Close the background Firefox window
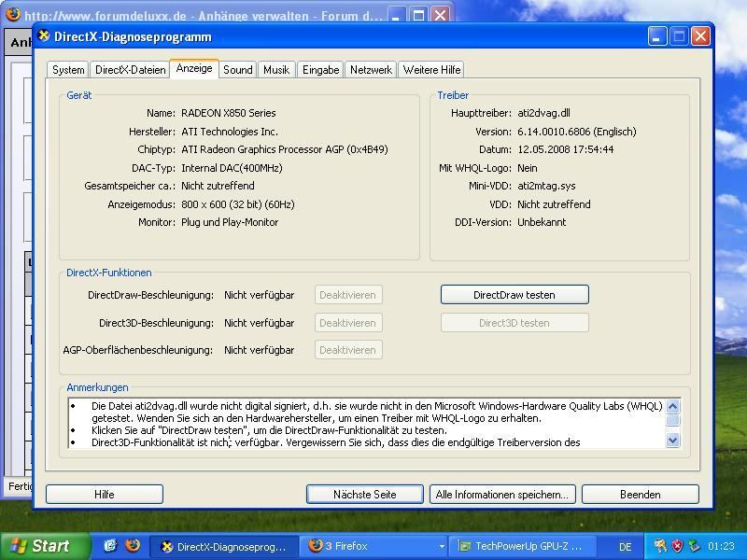The width and height of the screenshot is (747, 560). pyautogui.click(x=441, y=15)
